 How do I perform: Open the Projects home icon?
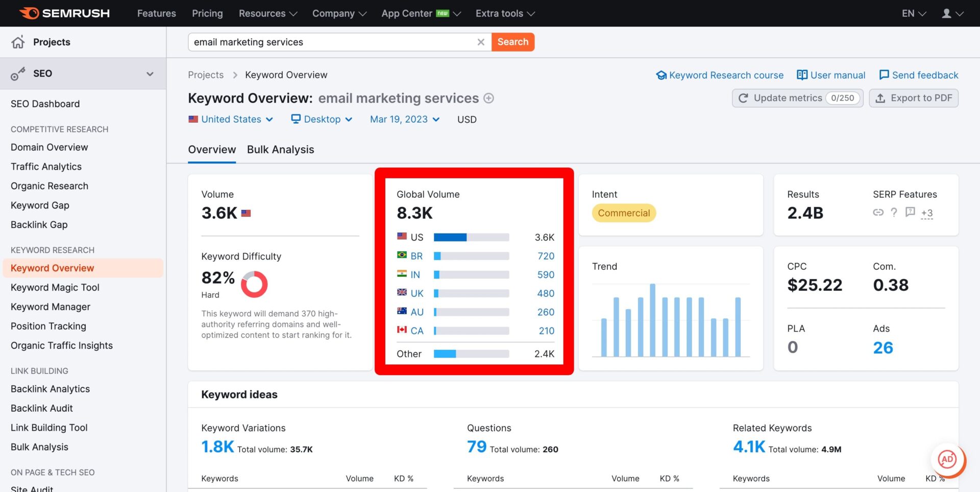(18, 42)
